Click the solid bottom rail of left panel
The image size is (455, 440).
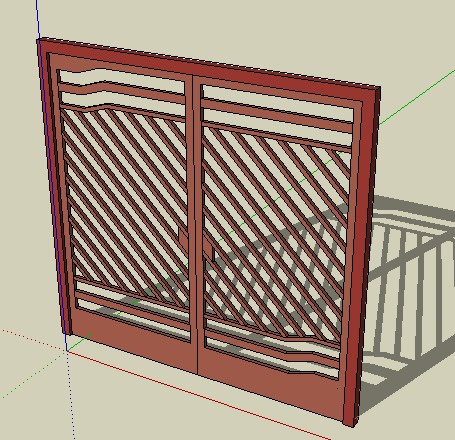133,337
